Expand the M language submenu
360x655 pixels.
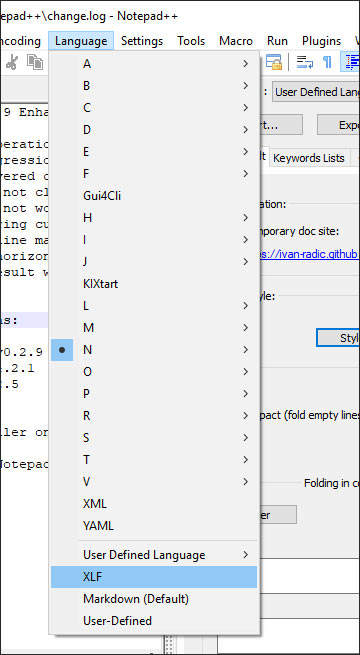pos(154,328)
